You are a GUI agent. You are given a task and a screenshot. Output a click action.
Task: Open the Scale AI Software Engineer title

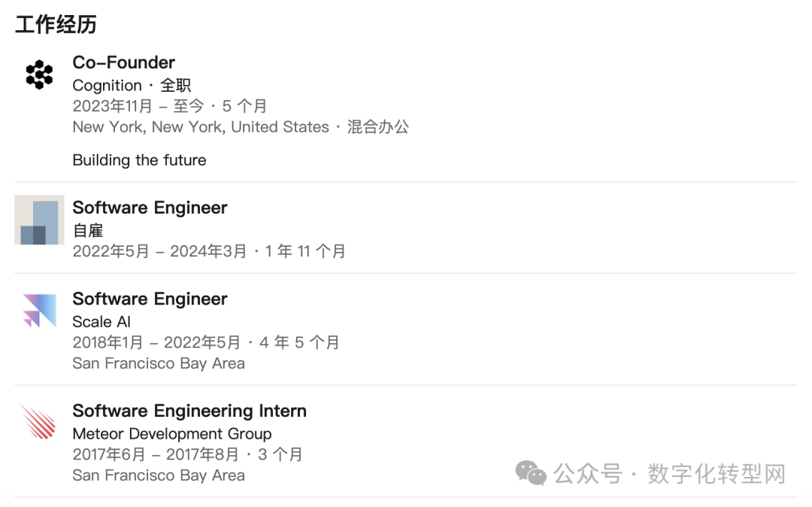click(x=150, y=299)
